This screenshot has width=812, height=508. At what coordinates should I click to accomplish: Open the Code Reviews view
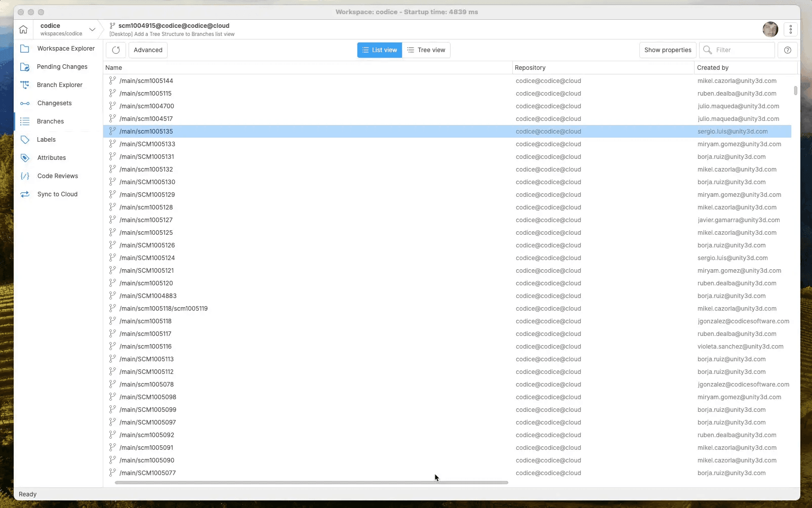(x=57, y=176)
